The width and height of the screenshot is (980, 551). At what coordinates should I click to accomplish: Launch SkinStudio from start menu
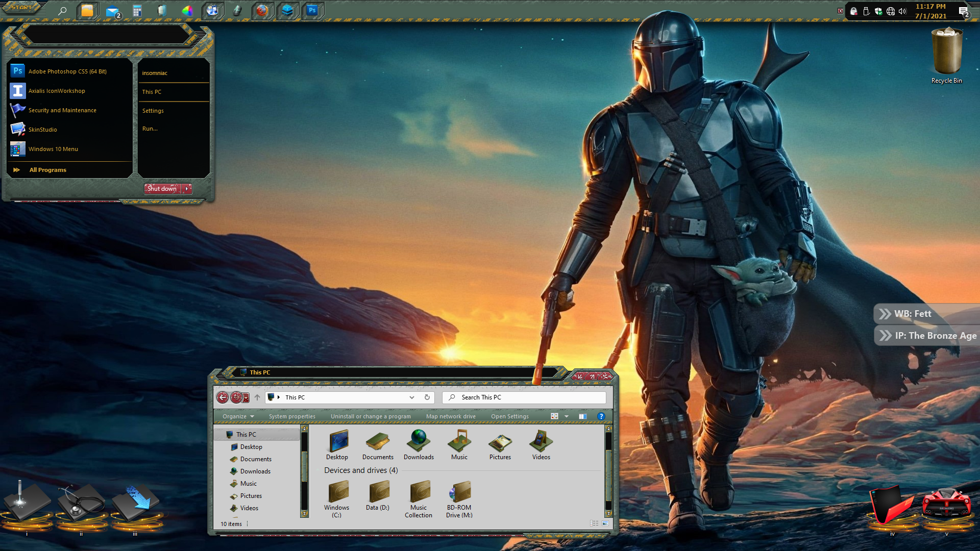click(69, 130)
